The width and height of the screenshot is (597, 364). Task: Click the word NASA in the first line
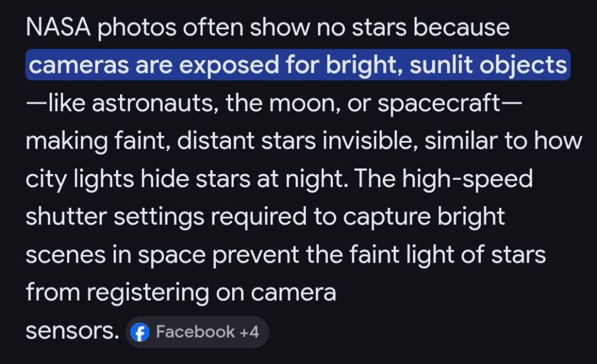pos(57,29)
